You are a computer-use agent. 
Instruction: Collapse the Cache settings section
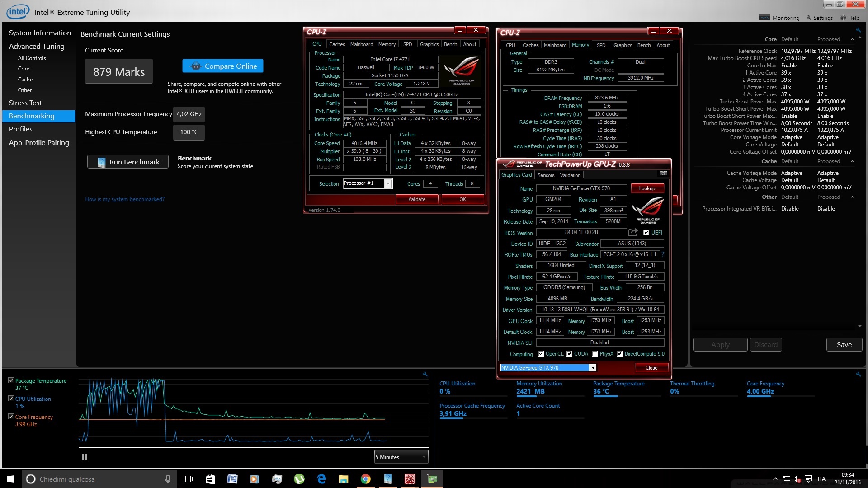pos(853,161)
